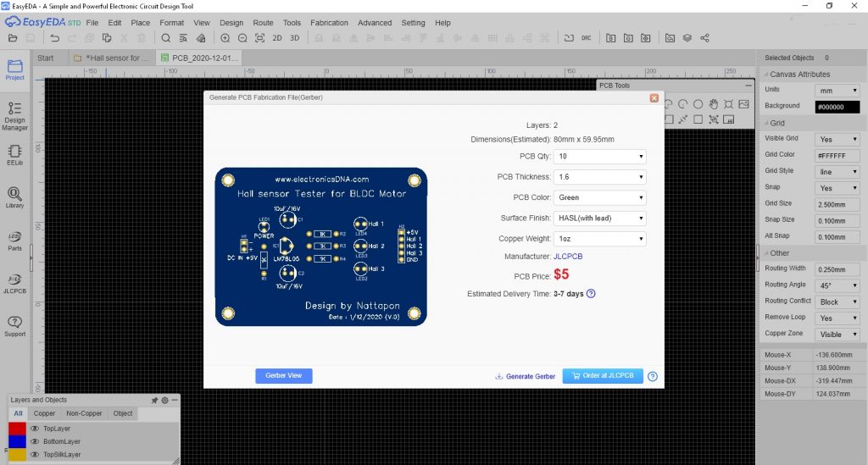Open the LCSC Parts panel
Viewport: 868px width, 465px height.
[x=15, y=241]
